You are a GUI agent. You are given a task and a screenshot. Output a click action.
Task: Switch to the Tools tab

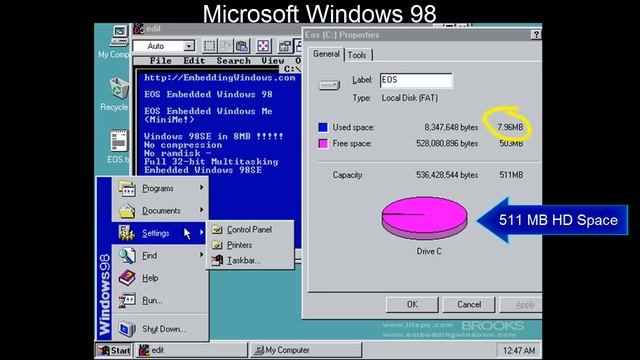tap(357, 55)
